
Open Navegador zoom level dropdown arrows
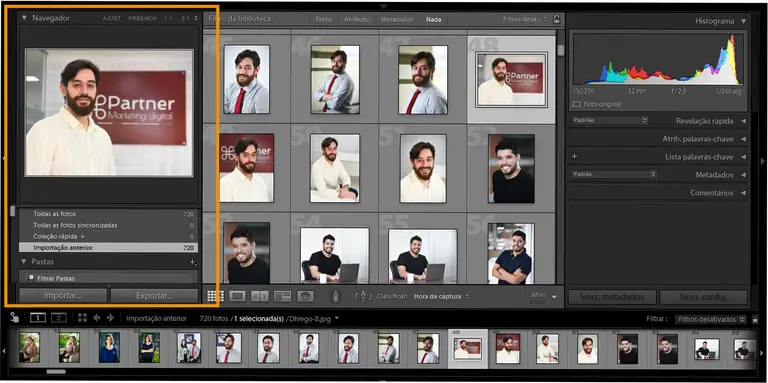click(196, 18)
